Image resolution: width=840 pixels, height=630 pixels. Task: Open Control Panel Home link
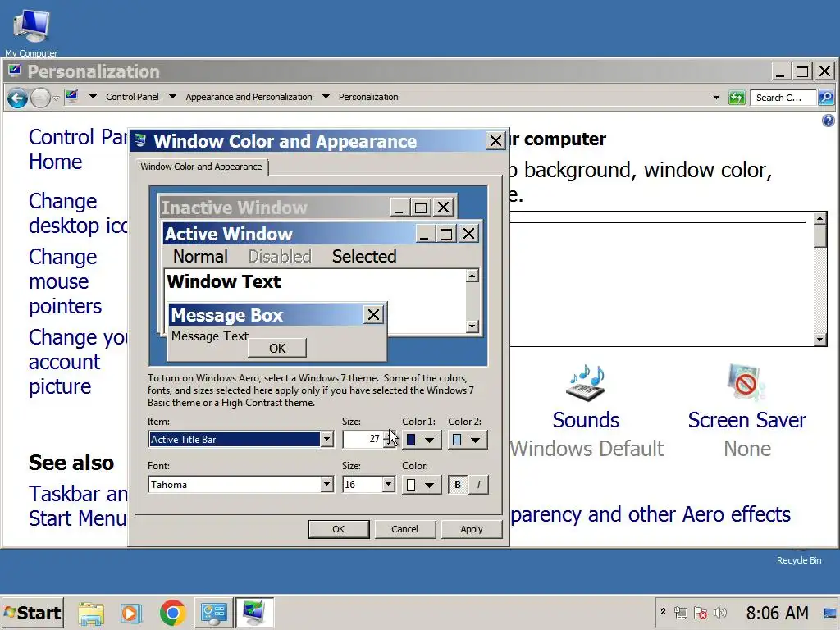78,149
